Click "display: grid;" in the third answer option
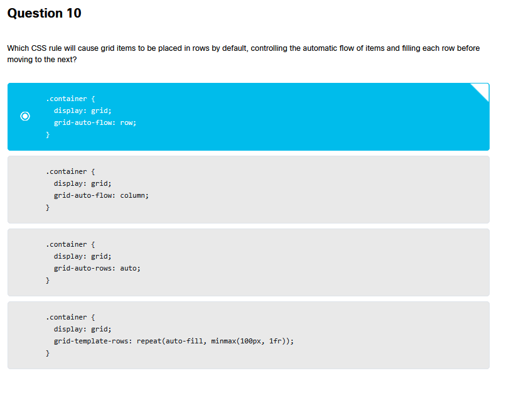516x420 pixels. 82,256
